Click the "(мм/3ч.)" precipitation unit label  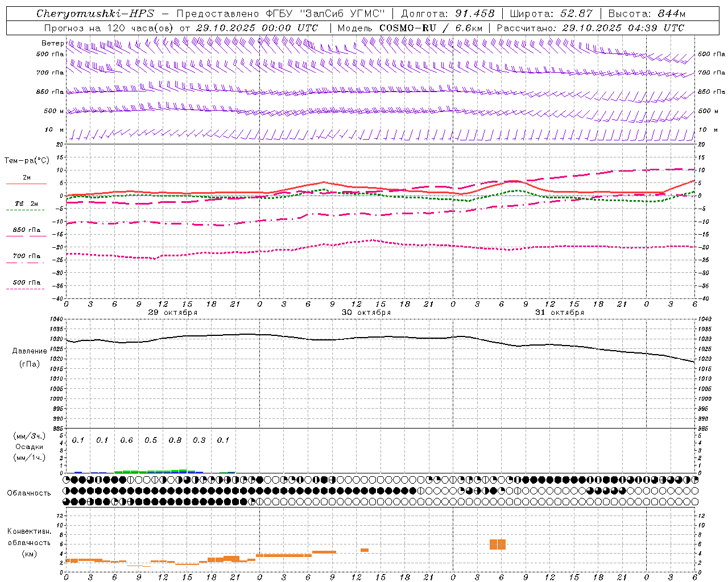pyautogui.click(x=29, y=436)
